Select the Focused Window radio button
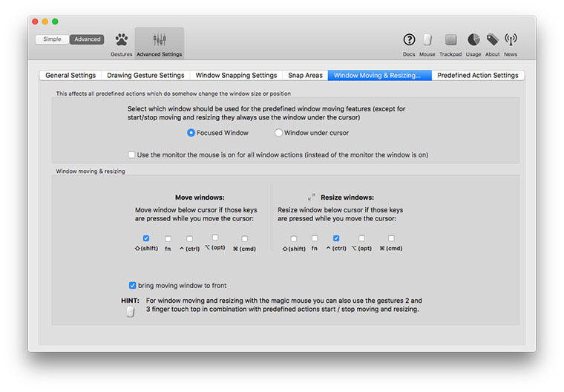The image size is (564, 392). (x=191, y=133)
